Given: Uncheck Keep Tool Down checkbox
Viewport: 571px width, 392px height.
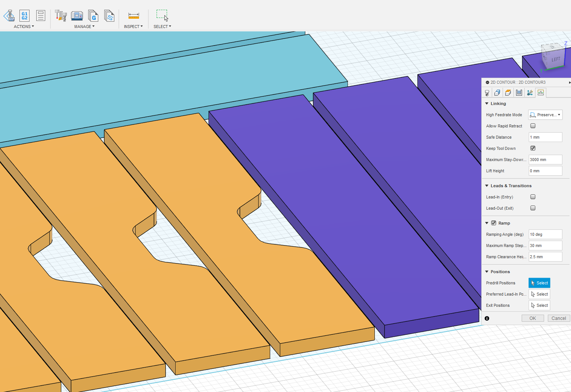Looking at the screenshot, I should point(533,148).
